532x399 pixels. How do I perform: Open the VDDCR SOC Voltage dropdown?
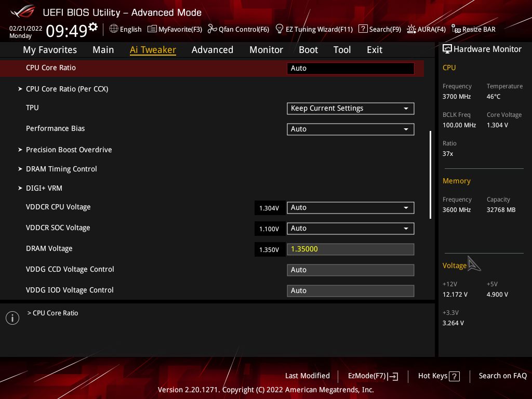[x=351, y=229]
